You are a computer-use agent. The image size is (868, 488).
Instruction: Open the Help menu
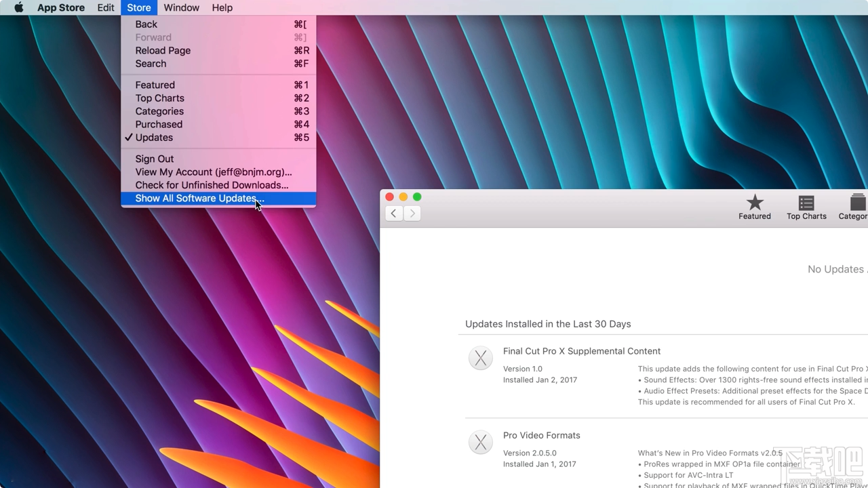(x=222, y=7)
